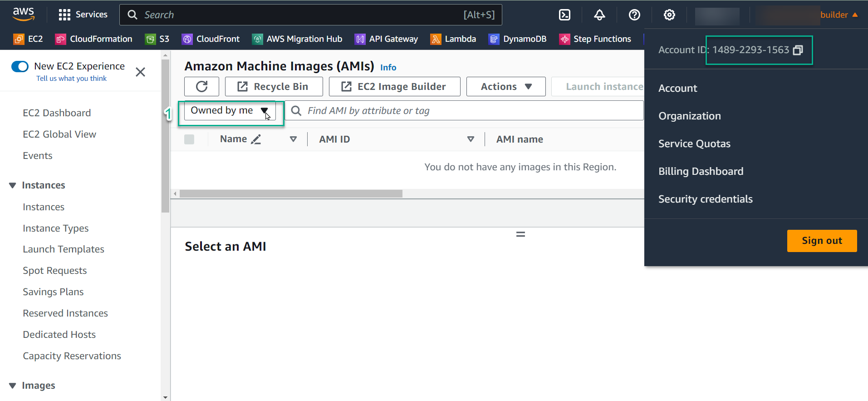Click Tell us what you think
The width and height of the screenshot is (868, 401).
[x=71, y=79]
